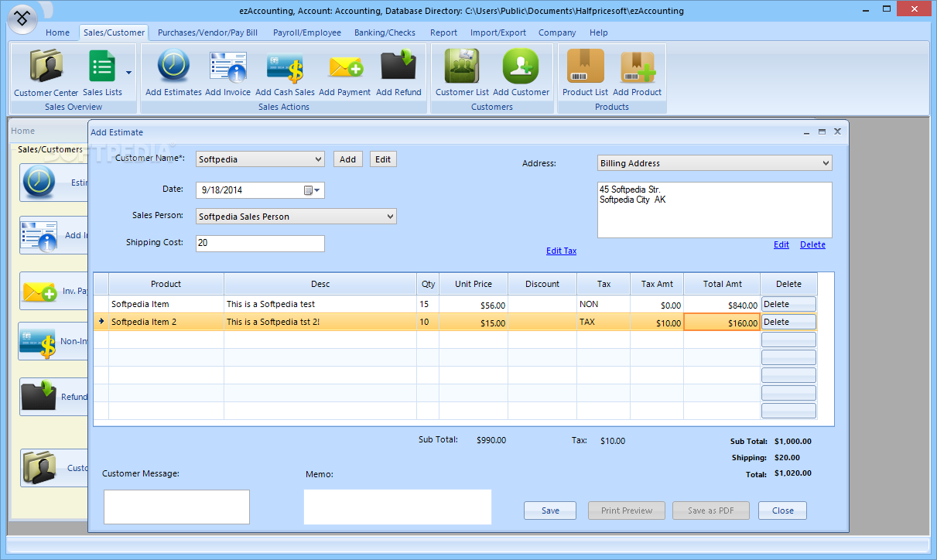Select the row indicator arrow of second row
The width and height of the screenshot is (937, 560).
(101, 322)
